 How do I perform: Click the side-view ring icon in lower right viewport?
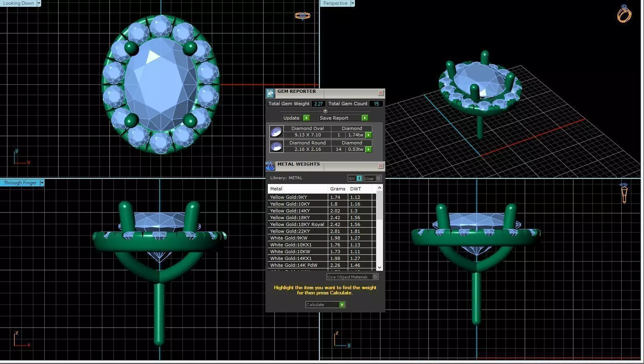click(624, 194)
